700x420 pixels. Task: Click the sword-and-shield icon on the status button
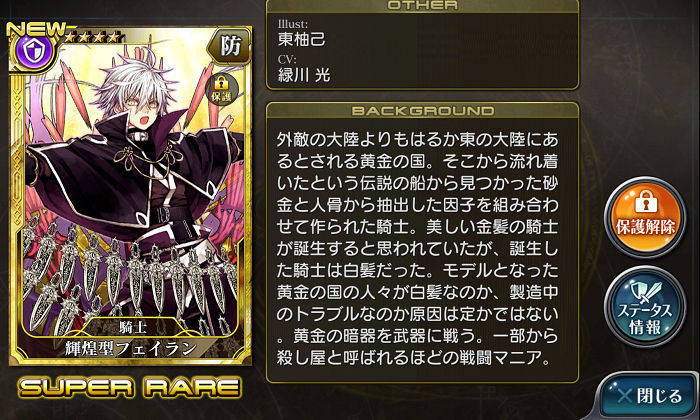pyautogui.click(x=645, y=291)
